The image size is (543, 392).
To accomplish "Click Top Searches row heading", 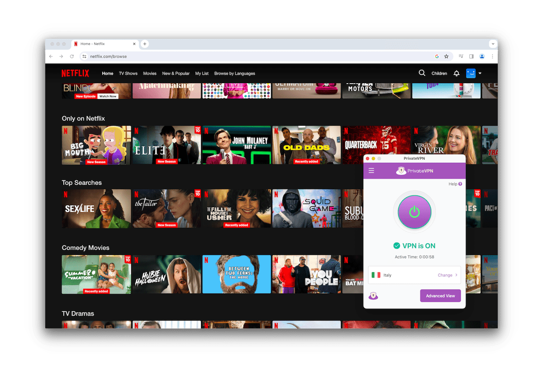I will tap(82, 183).
